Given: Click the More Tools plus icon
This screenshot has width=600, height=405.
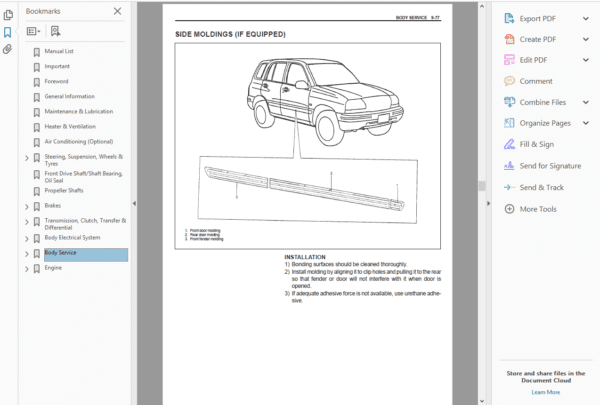Looking at the screenshot, I should click(x=509, y=209).
